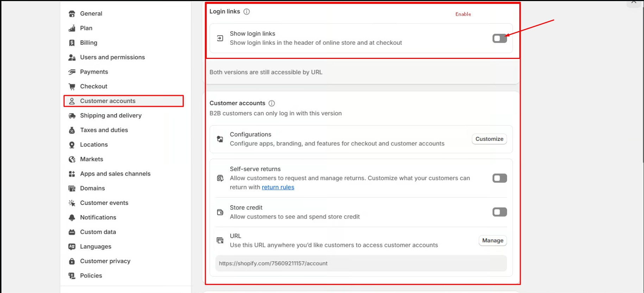Click the Billing receipt icon in sidebar
This screenshot has width=644, height=293.
(72, 43)
